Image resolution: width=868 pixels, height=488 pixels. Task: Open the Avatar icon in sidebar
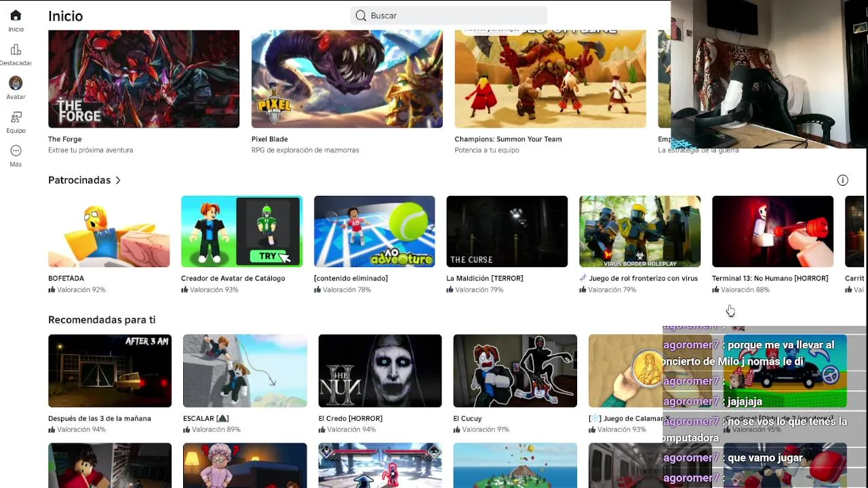point(16,83)
